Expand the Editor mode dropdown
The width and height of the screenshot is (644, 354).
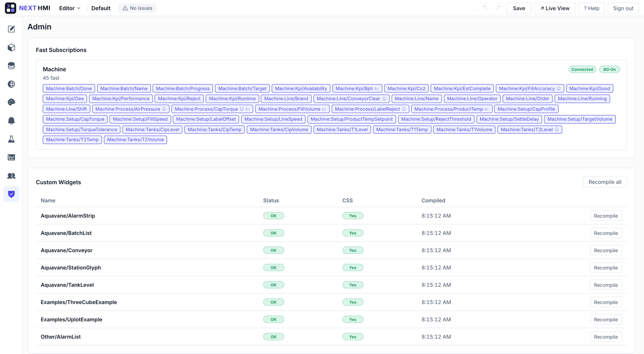click(70, 8)
